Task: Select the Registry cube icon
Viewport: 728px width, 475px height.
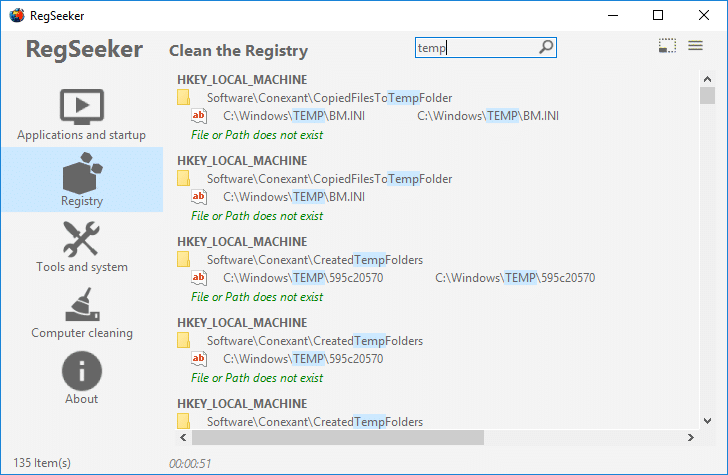Action: pos(82,173)
